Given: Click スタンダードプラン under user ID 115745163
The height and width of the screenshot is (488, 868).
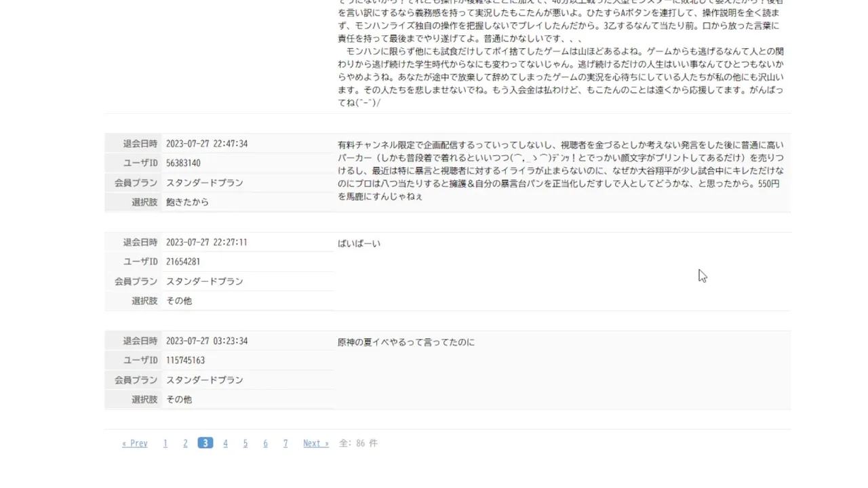Looking at the screenshot, I should pyautogui.click(x=205, y=380).
